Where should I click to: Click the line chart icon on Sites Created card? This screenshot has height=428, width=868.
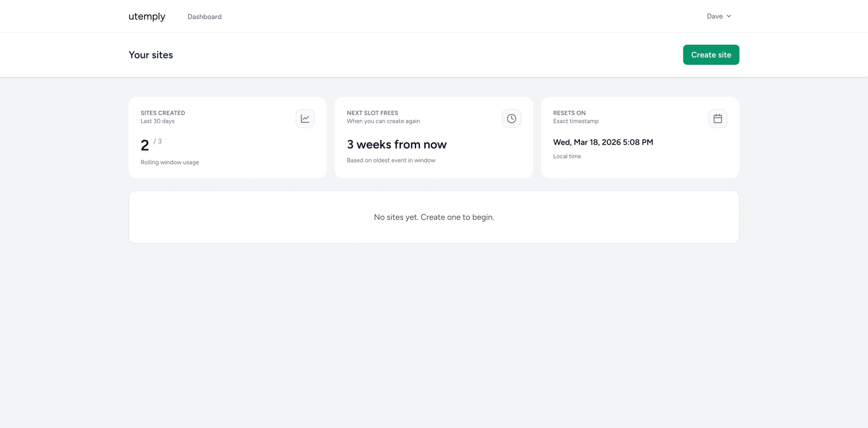click(305, 118)
